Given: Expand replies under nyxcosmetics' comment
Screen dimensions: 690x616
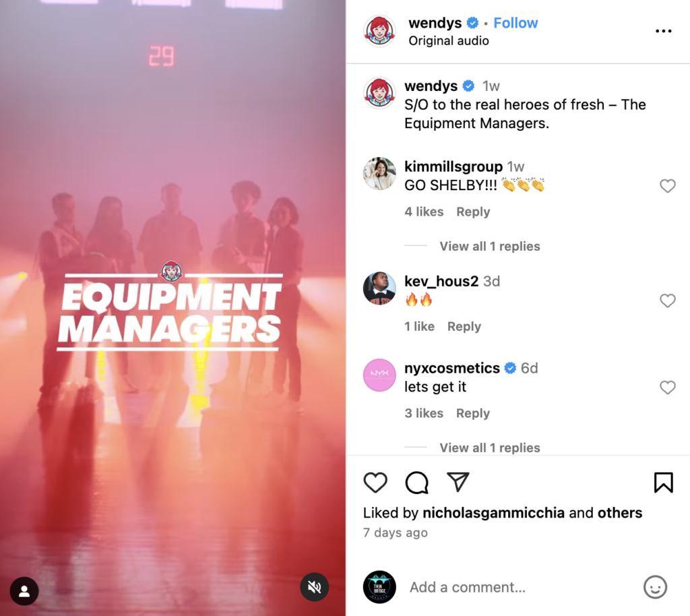Looking at the screenshot, I should click(490, 448).
